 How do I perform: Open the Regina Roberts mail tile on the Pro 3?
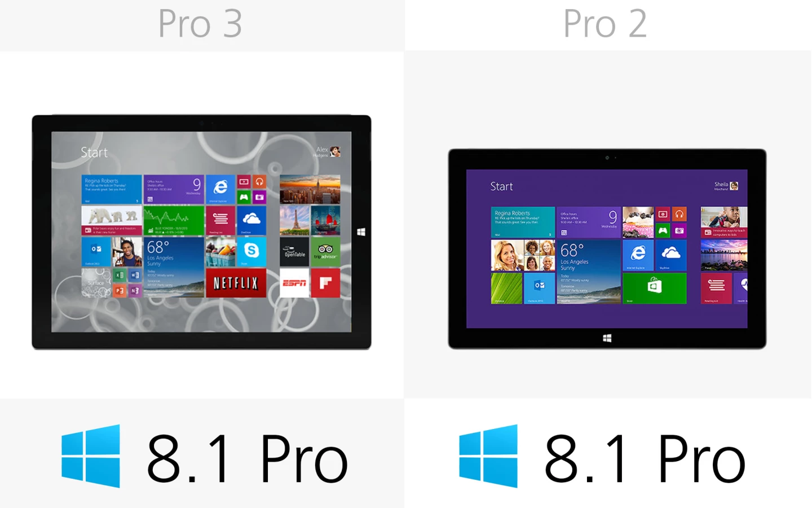tap(112, 189)
